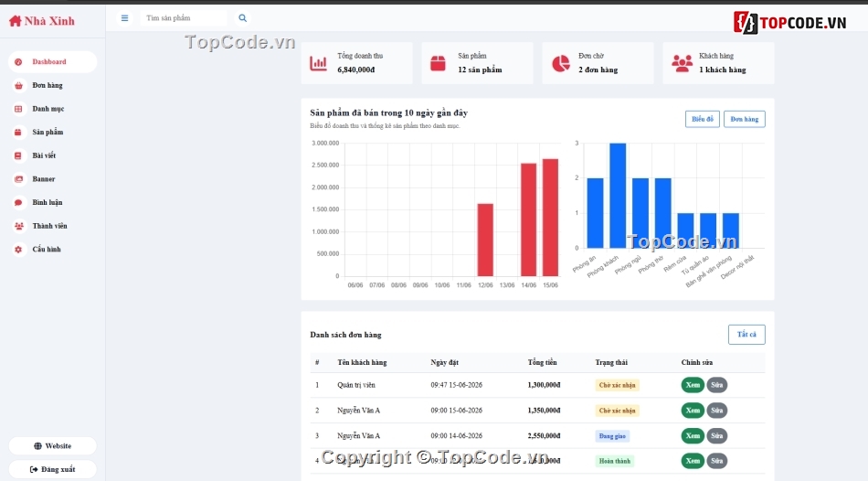Click the 12/06 red revenue bar

tap(485, 240)
